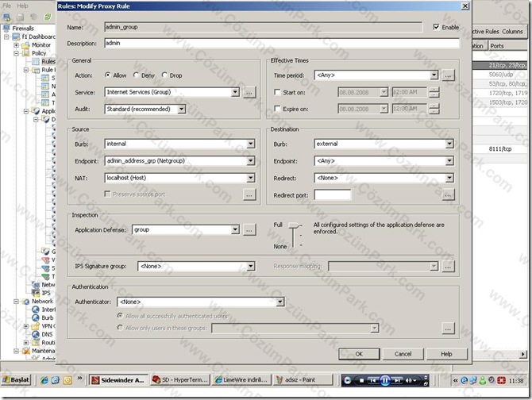Select the Rules item in the tree
Image resolution: width=532 pixels, height=400 pixels.
48,61
